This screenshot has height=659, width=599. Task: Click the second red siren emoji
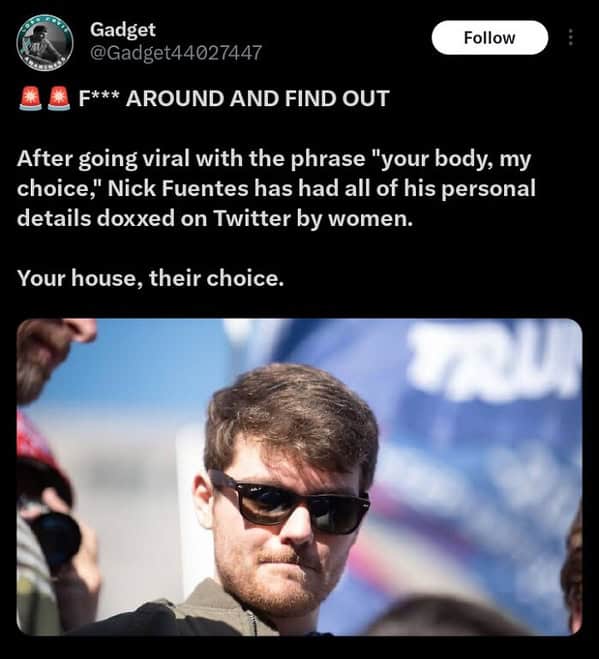59,99
